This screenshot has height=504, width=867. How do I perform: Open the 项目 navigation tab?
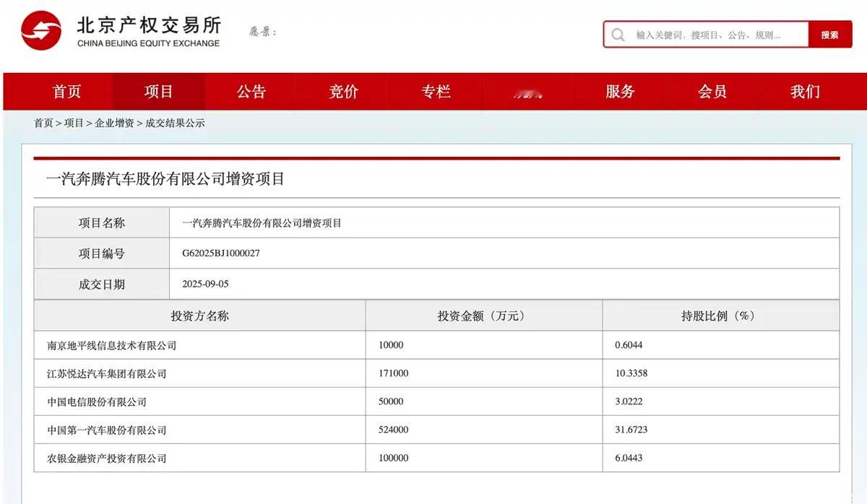(x=159, y=92)
